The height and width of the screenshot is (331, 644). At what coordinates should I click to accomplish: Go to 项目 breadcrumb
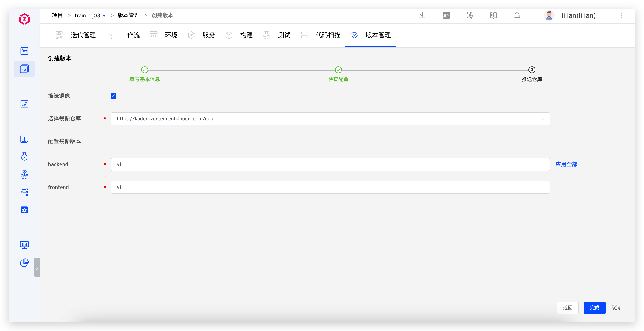57,15
